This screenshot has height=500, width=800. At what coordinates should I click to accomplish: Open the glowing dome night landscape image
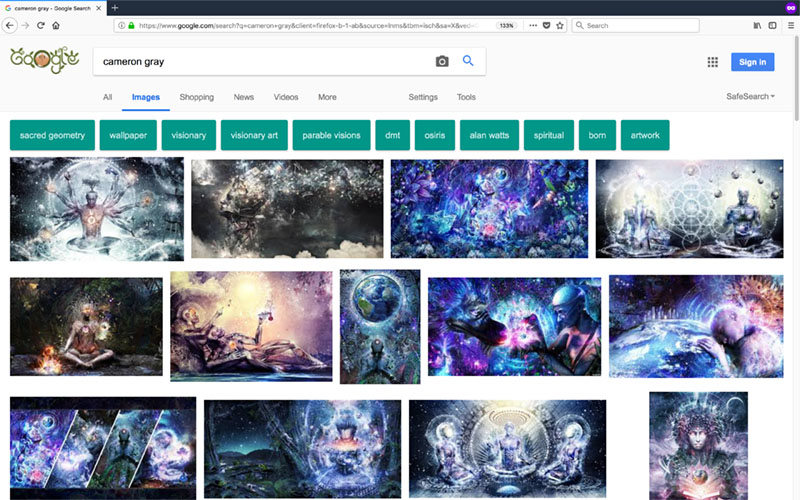(x=303, y=449)
